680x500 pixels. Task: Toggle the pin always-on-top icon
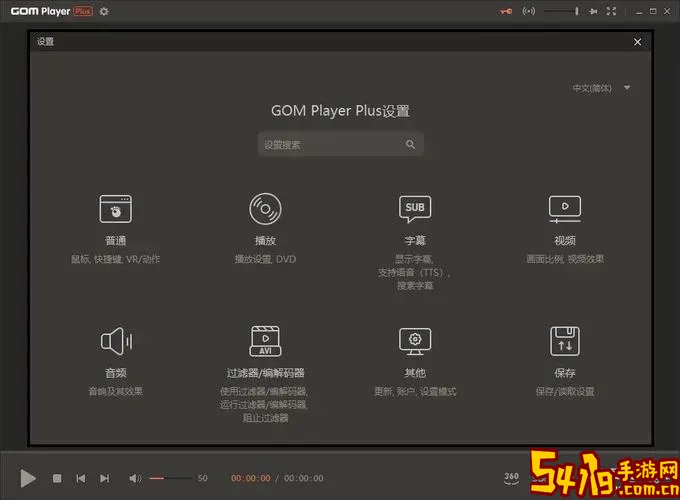(x=593, y=11)
